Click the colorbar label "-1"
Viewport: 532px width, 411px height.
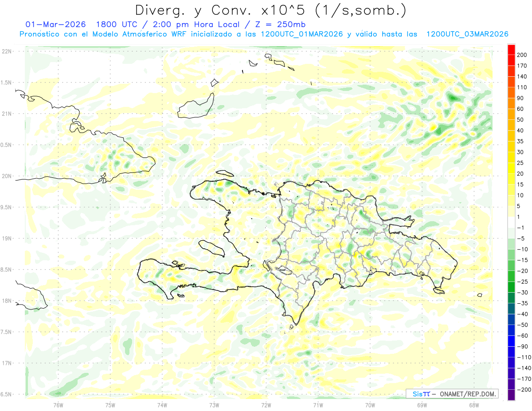(521, 227)
